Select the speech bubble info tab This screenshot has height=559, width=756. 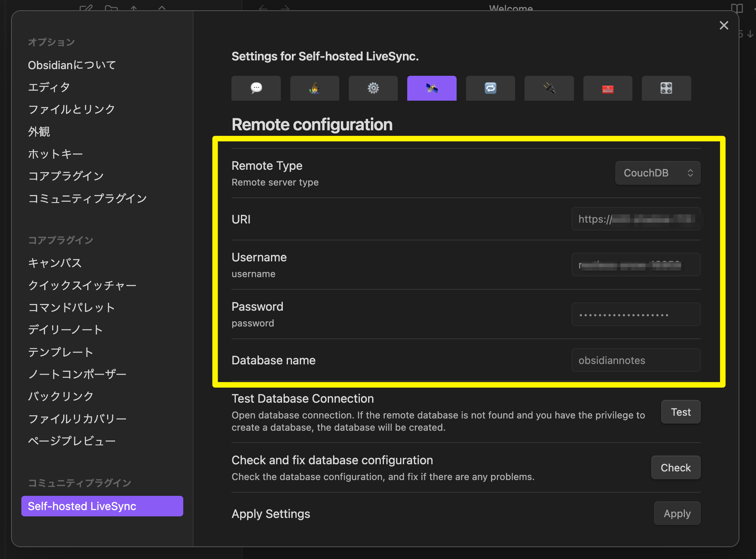[256, 88]
